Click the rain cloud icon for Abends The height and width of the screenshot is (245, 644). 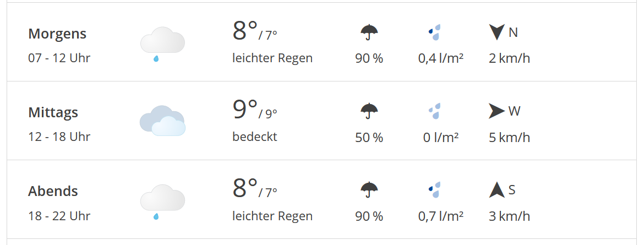[162, 200]
